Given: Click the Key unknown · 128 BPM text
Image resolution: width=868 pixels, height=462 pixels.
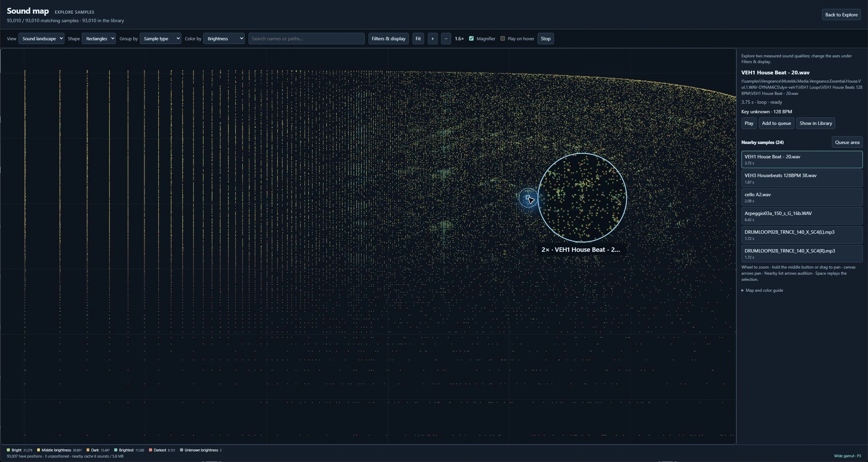Looking at the screenshot, I should (x=766, y=112).
